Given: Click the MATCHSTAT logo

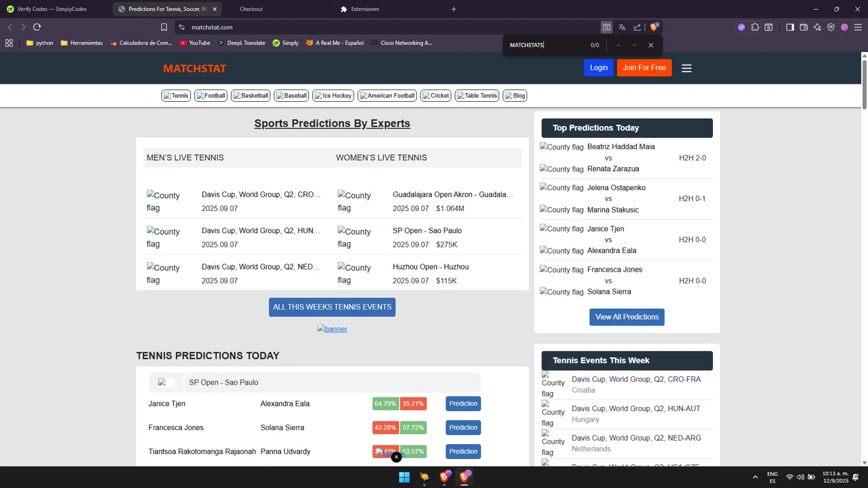Looking at the screenshot, I should [x=194, y=68].
